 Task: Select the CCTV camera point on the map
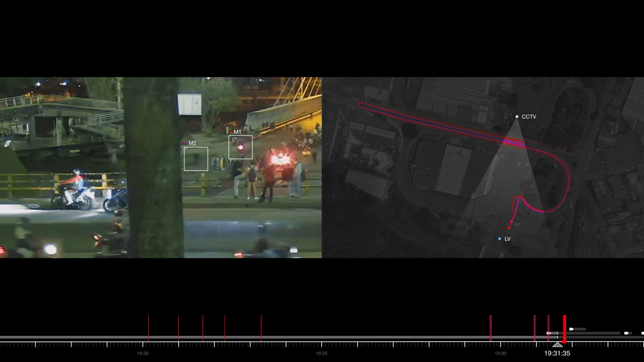(517, 117)
